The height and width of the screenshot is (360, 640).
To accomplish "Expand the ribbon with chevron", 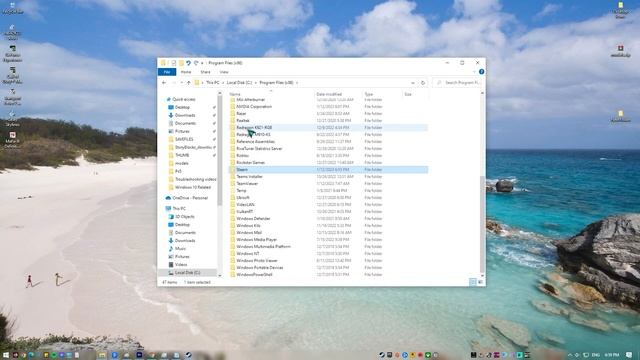I will [x=474, y=72].
